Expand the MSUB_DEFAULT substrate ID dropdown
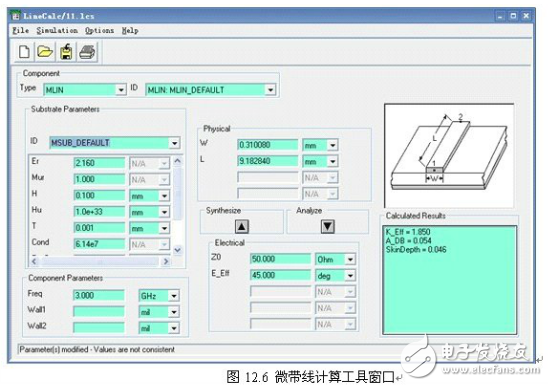 [x=174, y=143]
